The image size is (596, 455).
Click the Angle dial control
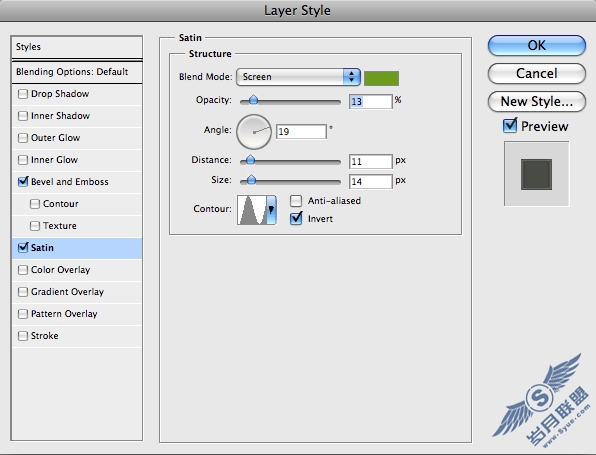click(x=254, y=132)
